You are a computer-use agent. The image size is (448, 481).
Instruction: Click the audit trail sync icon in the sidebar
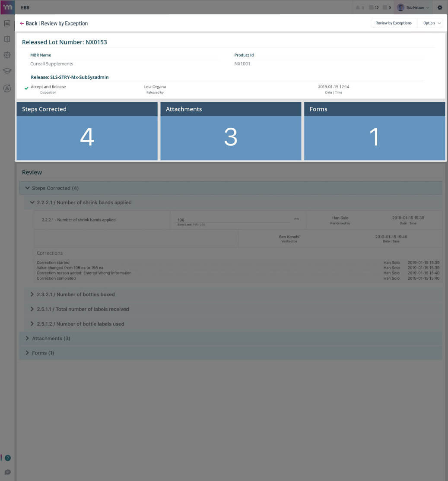pyautogui.click(x=7, y=89)
